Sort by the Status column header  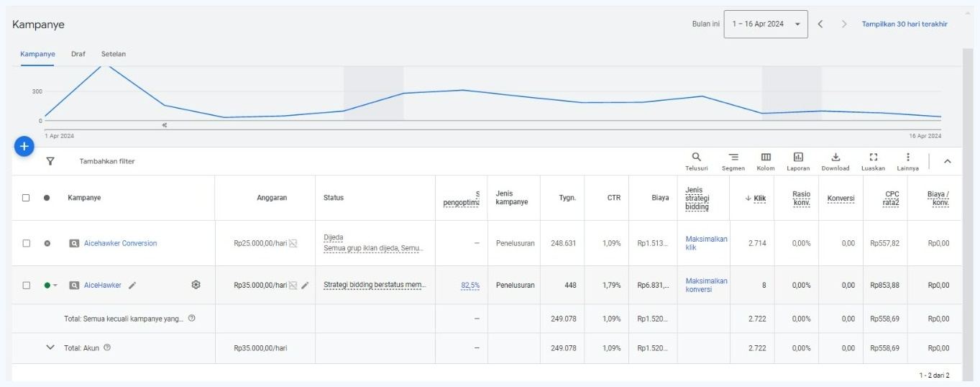(334, 198)
